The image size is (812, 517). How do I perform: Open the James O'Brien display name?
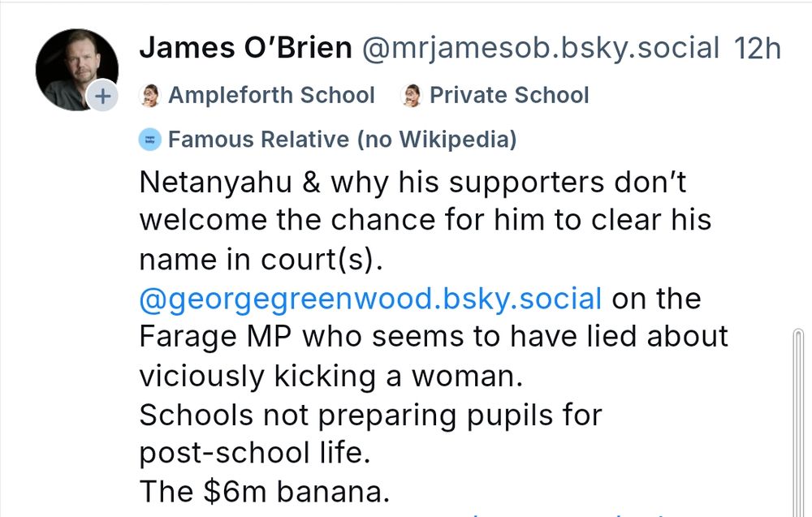pyautogui.click(x=245, y=49)
